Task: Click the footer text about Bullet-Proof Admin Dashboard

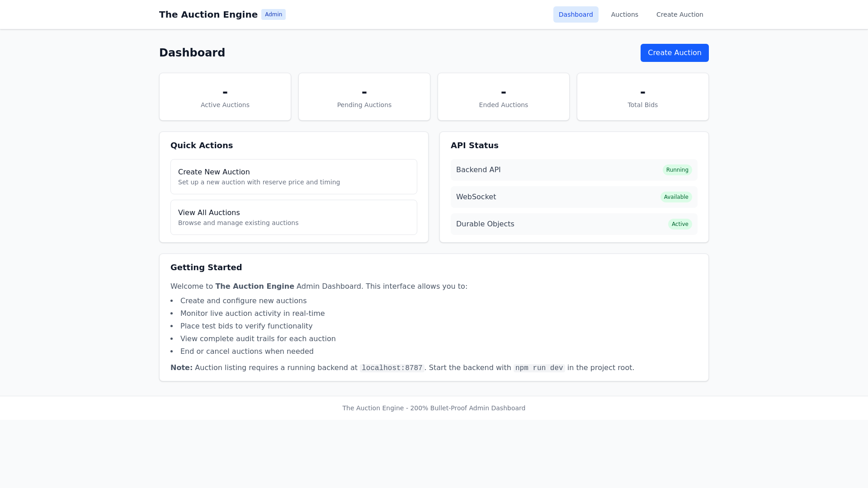Action: pyautogui.click(x=434, y=408)
